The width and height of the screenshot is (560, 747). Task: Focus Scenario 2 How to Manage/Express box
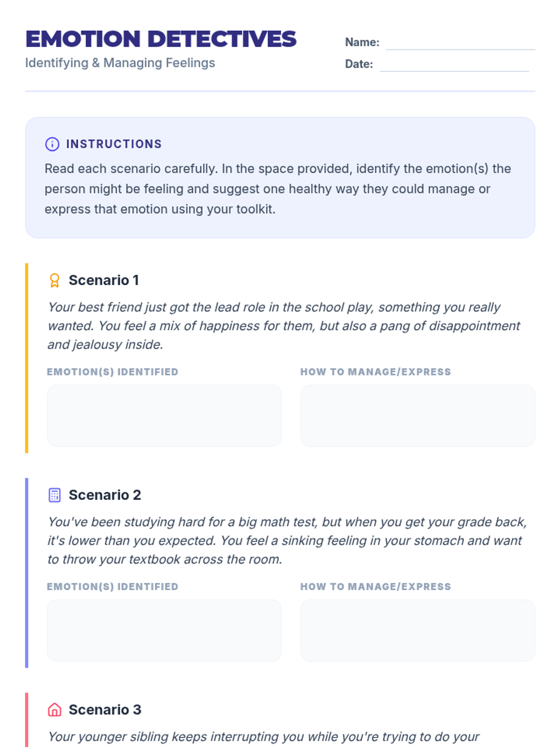(x=418, y=630)
